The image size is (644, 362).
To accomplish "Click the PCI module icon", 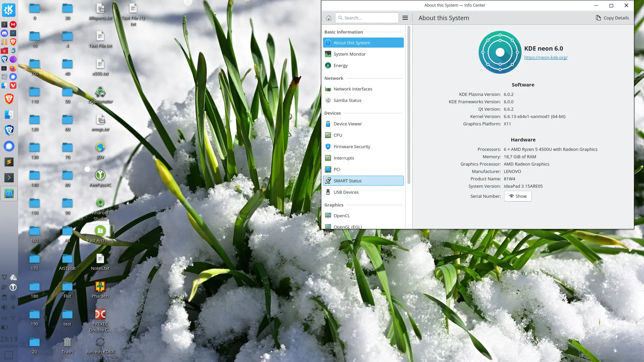I will tap(328, 169).
